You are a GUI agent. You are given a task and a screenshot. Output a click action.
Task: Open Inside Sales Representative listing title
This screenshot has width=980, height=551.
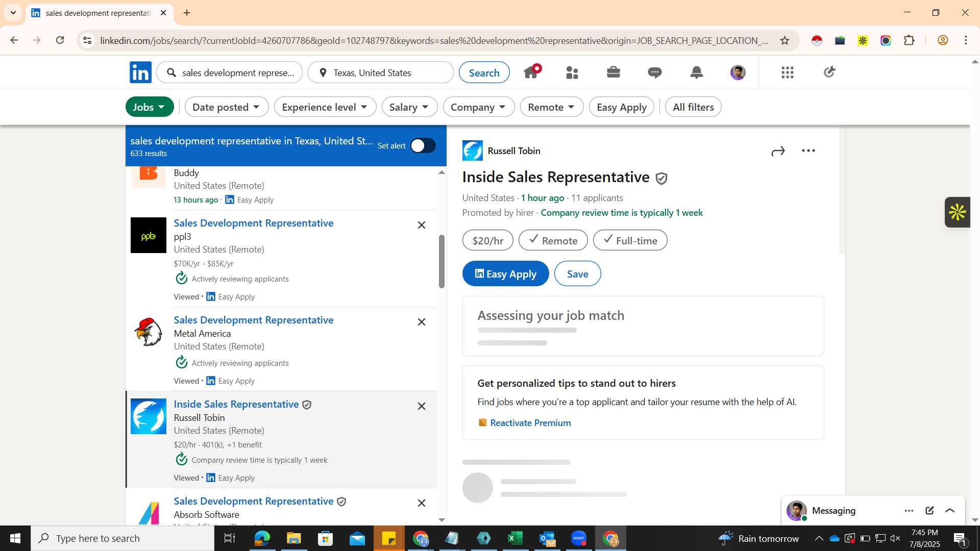coord(236,404)
